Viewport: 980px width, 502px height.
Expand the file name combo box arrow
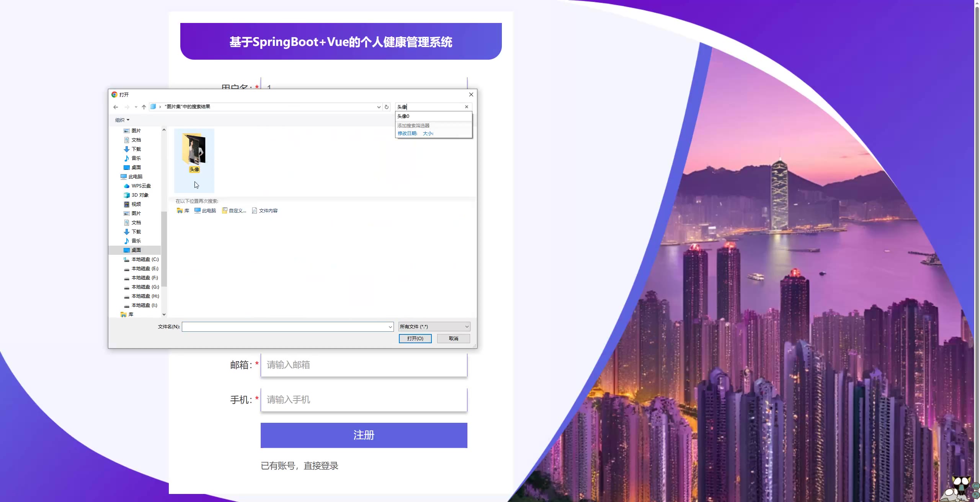tap(390, 327)
